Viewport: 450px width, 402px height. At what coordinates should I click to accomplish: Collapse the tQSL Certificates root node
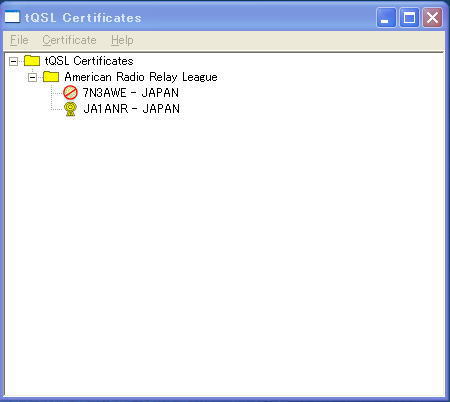point(13,61)
